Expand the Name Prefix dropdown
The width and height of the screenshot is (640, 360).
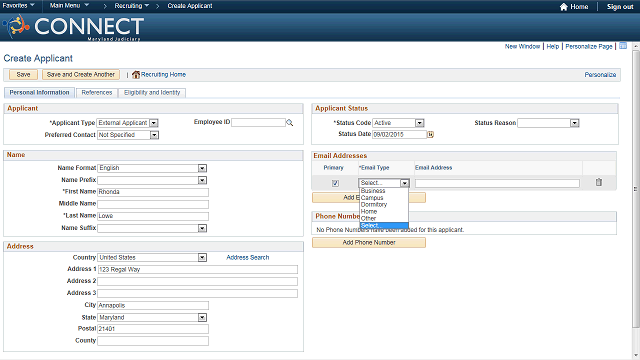[202, 180]
